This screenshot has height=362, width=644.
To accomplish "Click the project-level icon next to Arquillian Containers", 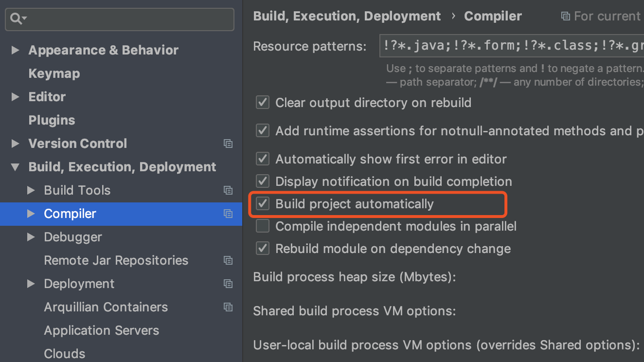I will (228, 307).
